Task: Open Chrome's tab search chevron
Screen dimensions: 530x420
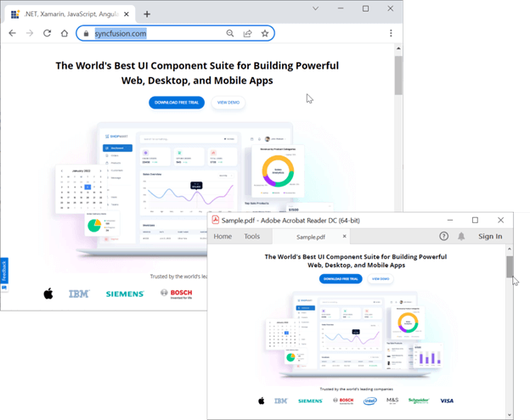Action: (315, 8)
